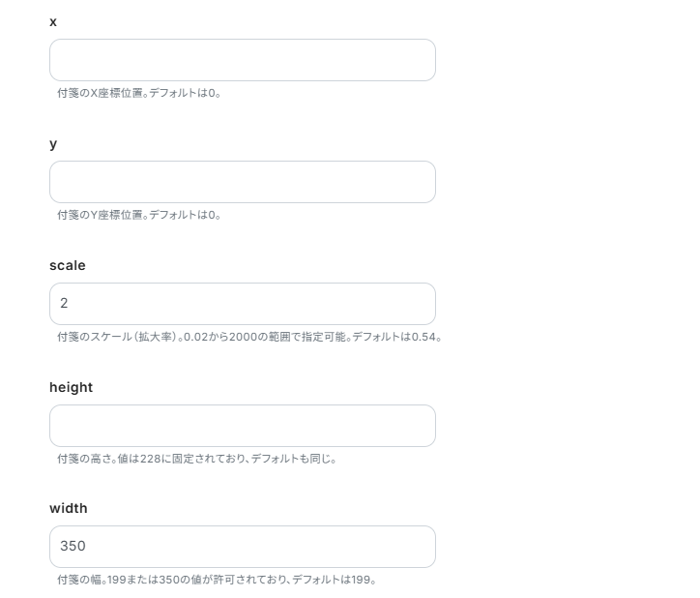Focus the scale input field
This screenshot has width=700, height=598.
pos(242,304)
